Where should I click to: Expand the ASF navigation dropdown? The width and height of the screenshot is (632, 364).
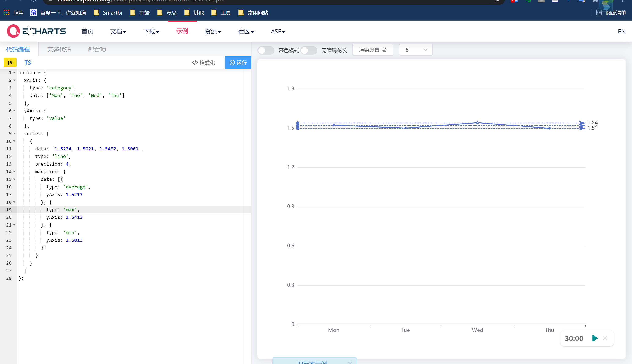pyautogui.click(x=278, y=31)
